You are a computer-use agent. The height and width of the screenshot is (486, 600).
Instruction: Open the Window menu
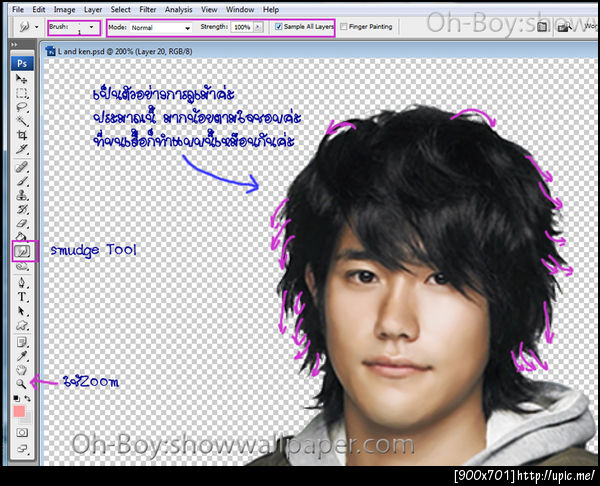pyautogui.click(x=240, y=10)
